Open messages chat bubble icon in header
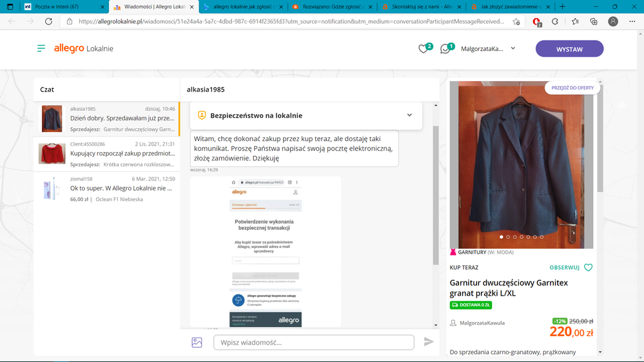Screen dimensions: 644x362 (x=447, y=48)
